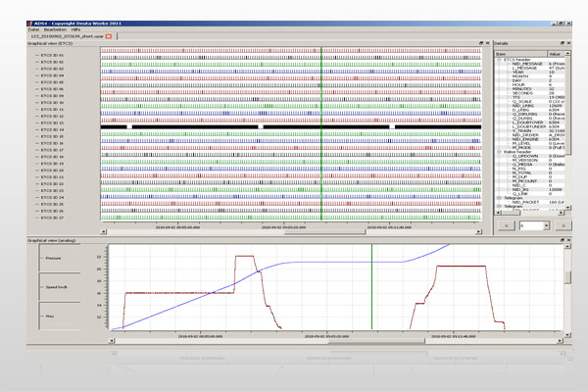The height and width of the screenshot is (392, 588).
Task: Select the ETCS ID 01 legend entry
Action: pos(50,55)
